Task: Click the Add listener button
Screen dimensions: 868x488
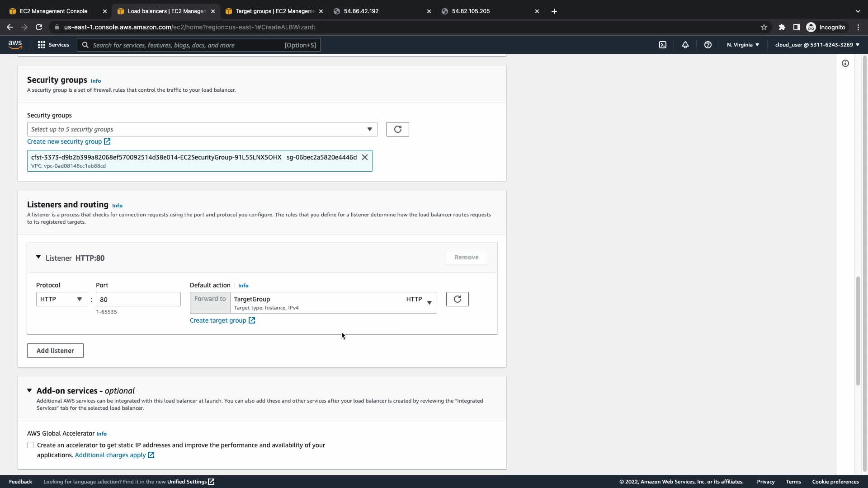Action: pyautogui.click(x=55, y=351)
